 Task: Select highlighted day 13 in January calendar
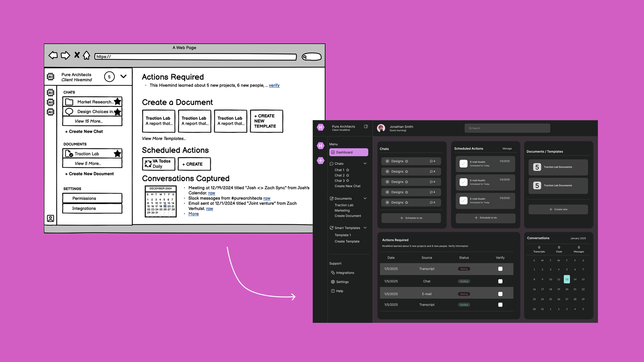[x=567, y=279]
